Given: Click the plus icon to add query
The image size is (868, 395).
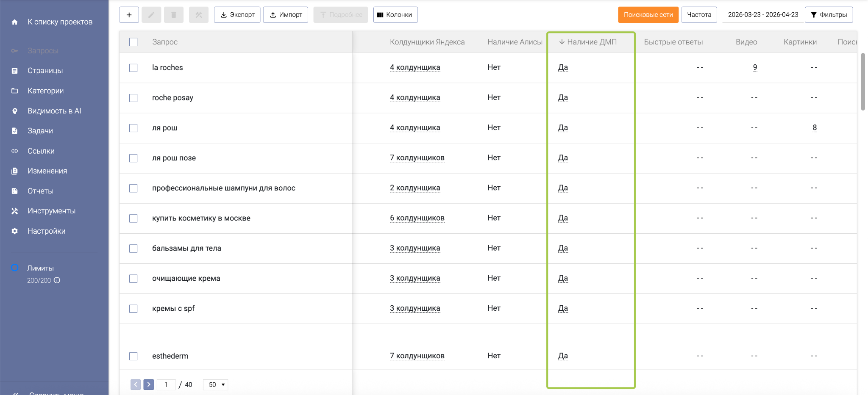Looking at the screenshot, I should pyautogui.click(x=129, y=15).
